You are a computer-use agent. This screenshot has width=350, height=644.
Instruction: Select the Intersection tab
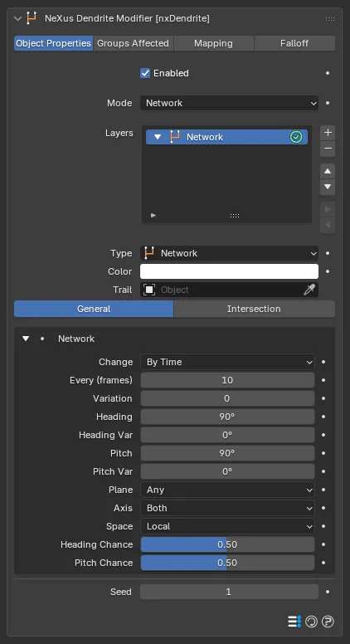(255, 309)
